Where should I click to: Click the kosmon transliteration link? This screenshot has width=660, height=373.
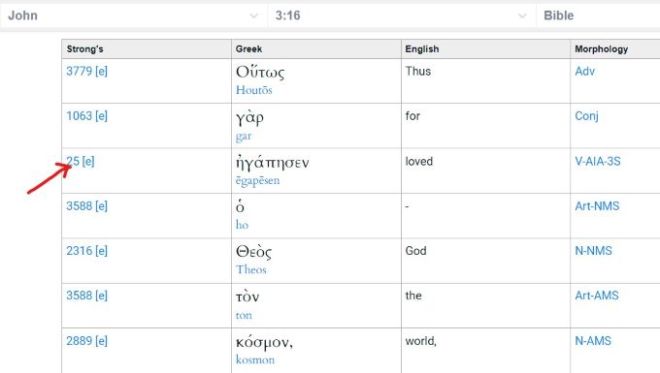pos(255,360)
